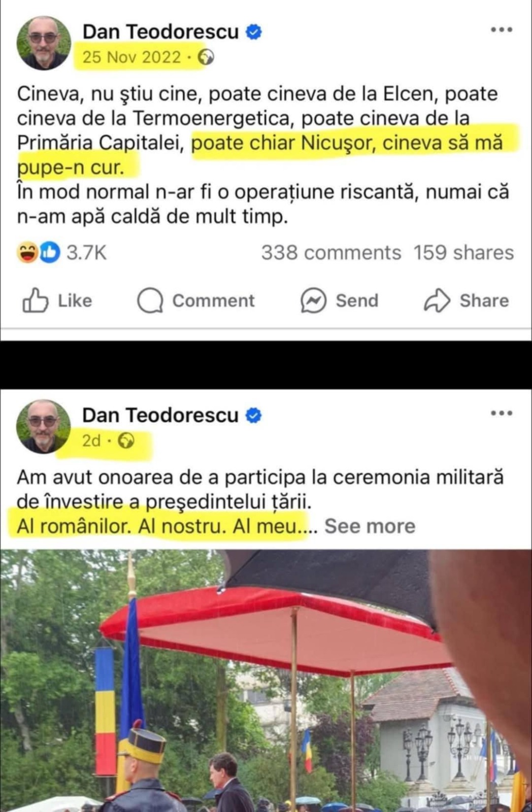
Task: Open the second post's three-dot options menu
Action: [x=501, y=413]
